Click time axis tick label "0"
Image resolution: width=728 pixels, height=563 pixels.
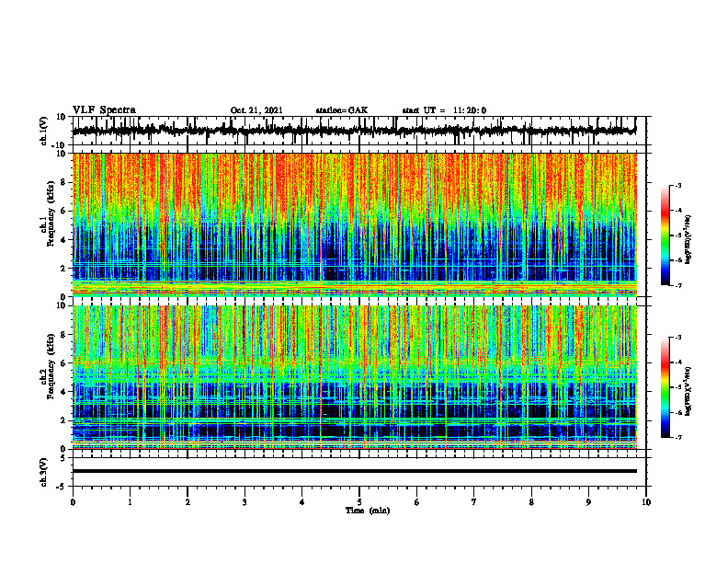tap(73, 502)
